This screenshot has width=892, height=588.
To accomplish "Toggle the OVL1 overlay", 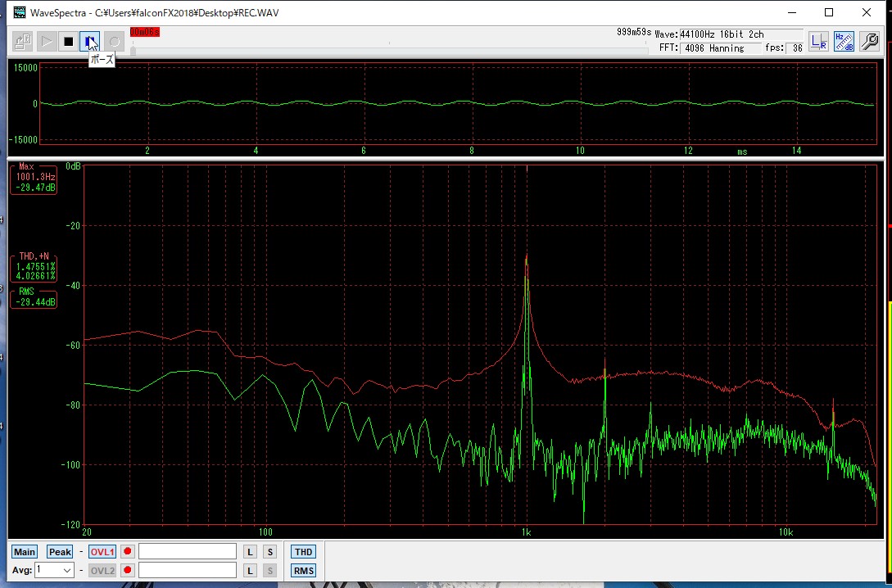I will point(102,552).
